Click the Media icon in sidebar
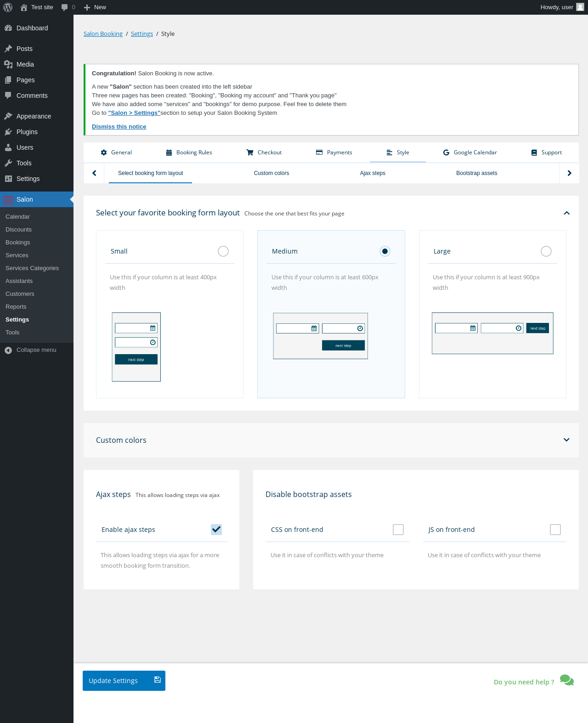 pyautogui.click(x=8, y=64)
